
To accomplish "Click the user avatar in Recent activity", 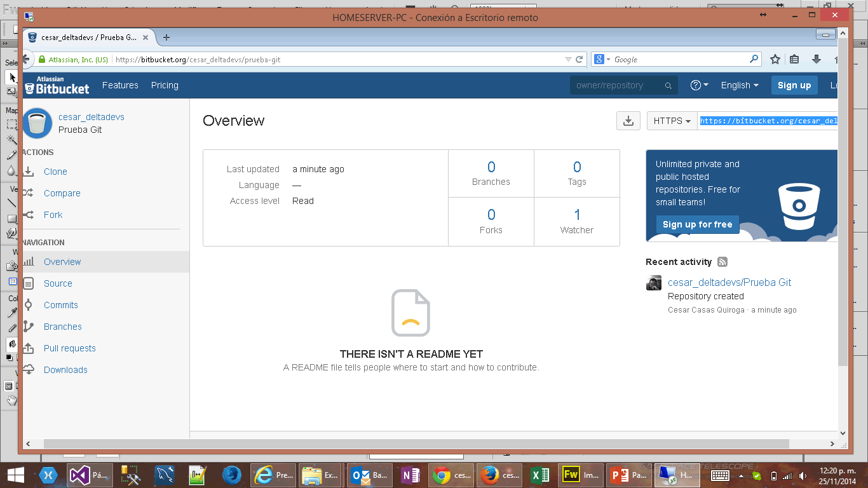I will click(x=654, y=283).
